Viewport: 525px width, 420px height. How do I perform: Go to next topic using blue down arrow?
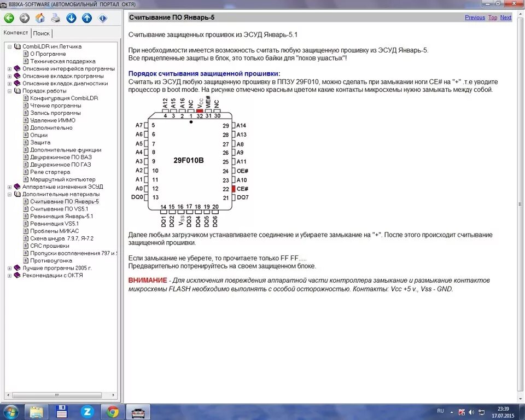click(71, 17)
